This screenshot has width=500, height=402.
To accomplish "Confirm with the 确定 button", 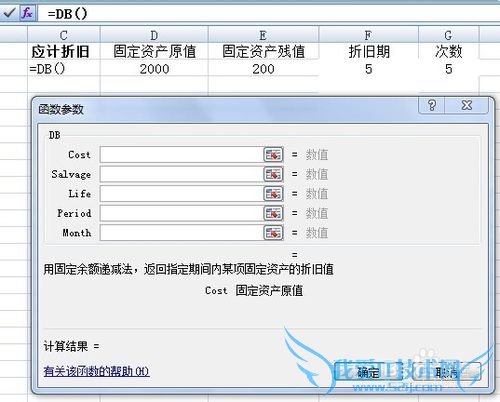I will [x=368, y=372].
